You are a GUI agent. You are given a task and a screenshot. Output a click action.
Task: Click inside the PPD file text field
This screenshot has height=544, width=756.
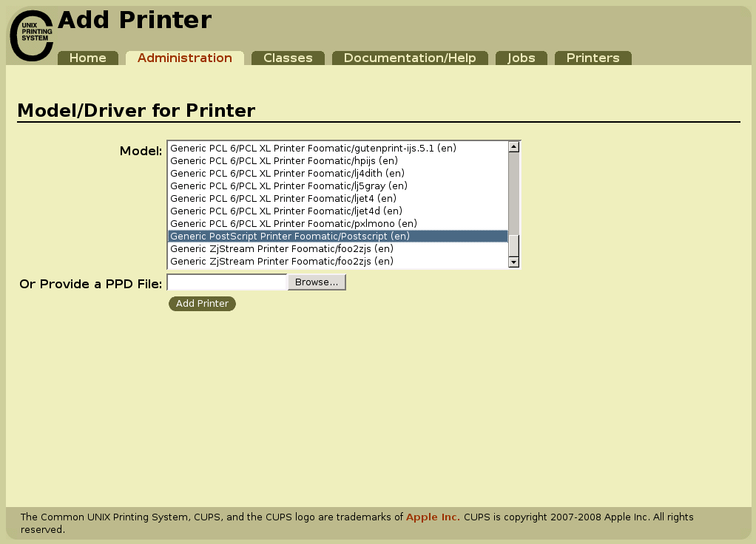[x=226, y=282]
